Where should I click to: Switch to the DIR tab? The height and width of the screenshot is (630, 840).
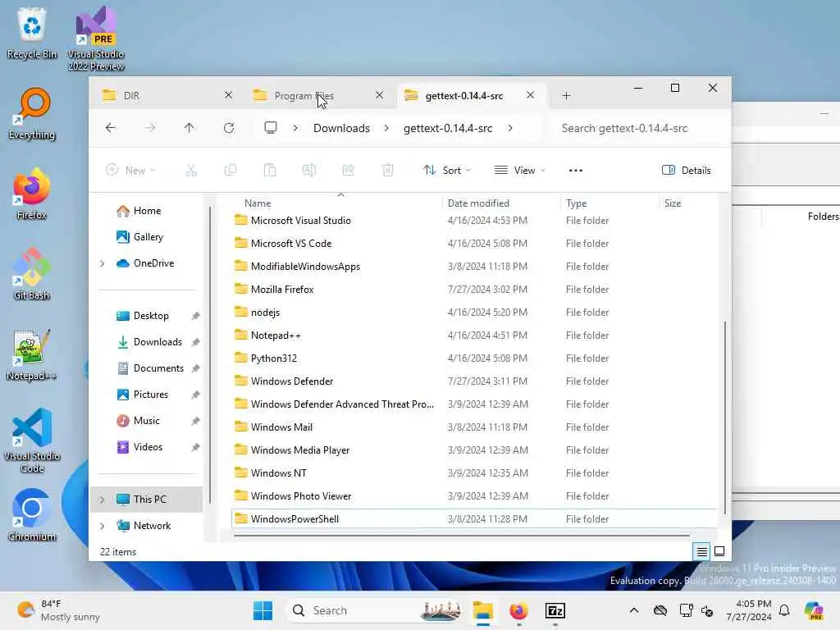click(x=167, y=95)
